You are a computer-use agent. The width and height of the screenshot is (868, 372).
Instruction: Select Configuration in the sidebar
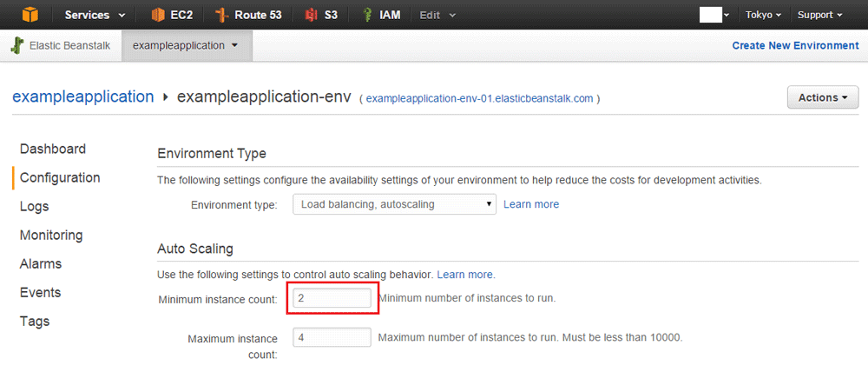(60, 178)
